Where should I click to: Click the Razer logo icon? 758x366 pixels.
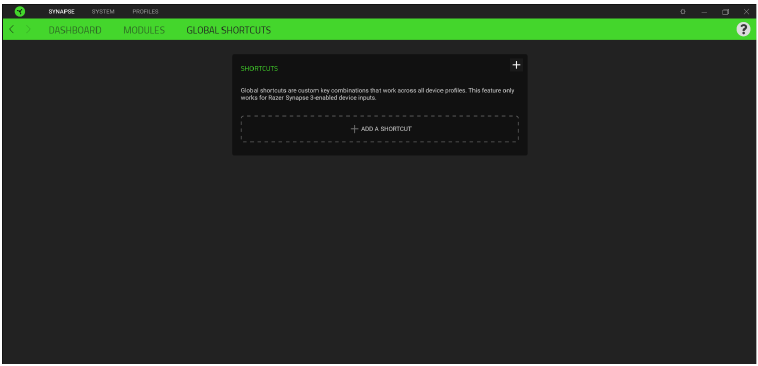pyautogui.click(x=20, y=12)
